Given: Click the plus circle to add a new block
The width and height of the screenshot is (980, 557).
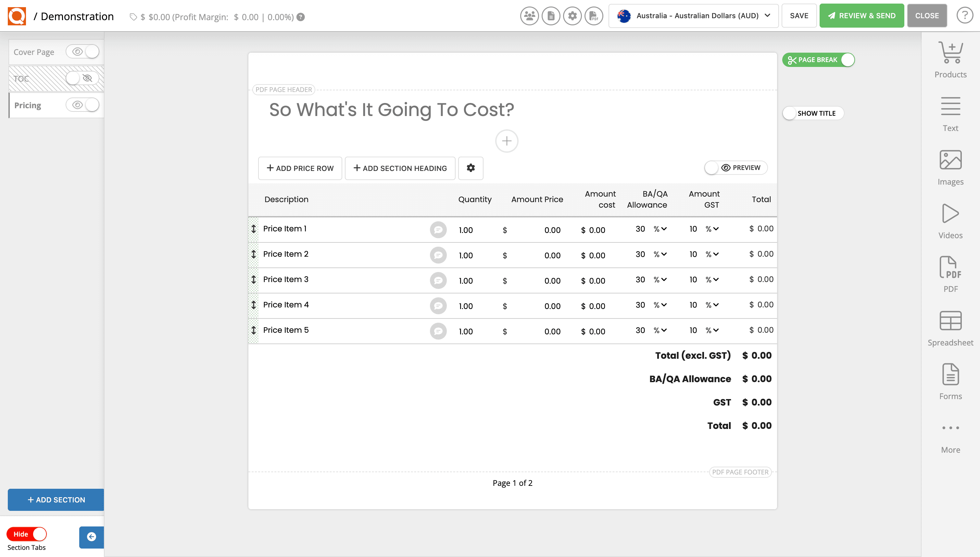Looking at the screenshot, I should coord(507,141).
